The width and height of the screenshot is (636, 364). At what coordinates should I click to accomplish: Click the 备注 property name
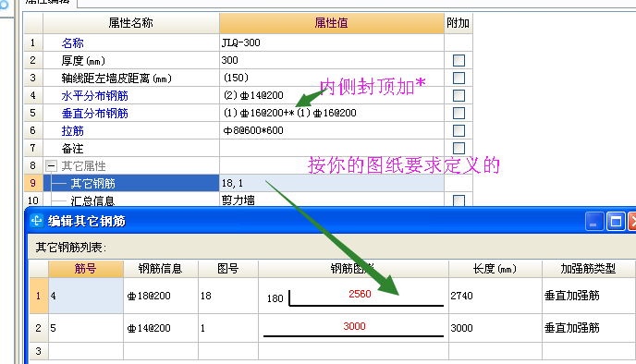(x=73, y=149)
